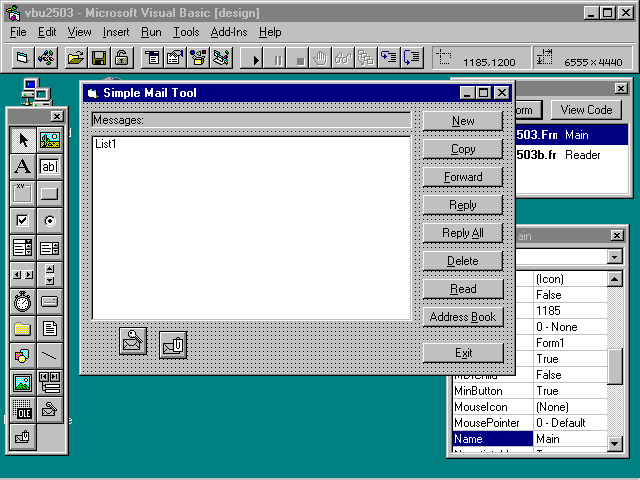The width and height of the screenshot is (640, 480).
Task: Select the Name property row
Action: coord(492,439)
